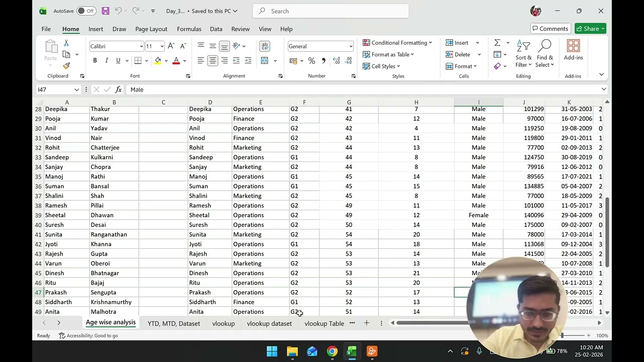Image resolution: width=644 pixels, height=362 pixels.
Task: Click the Cut scissors icon
Action: tap(66, 44)
